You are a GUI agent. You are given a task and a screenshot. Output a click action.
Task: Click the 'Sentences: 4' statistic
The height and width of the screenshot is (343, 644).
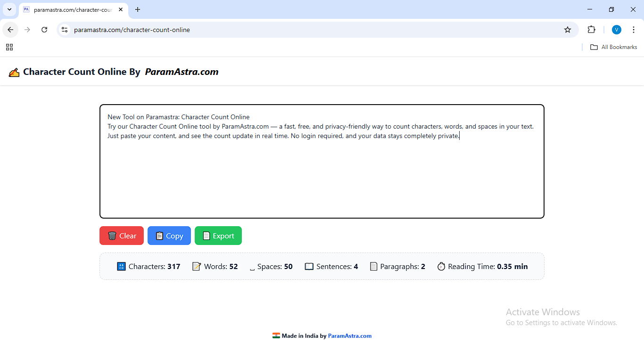pyautogui.click(x=331, y=267)
